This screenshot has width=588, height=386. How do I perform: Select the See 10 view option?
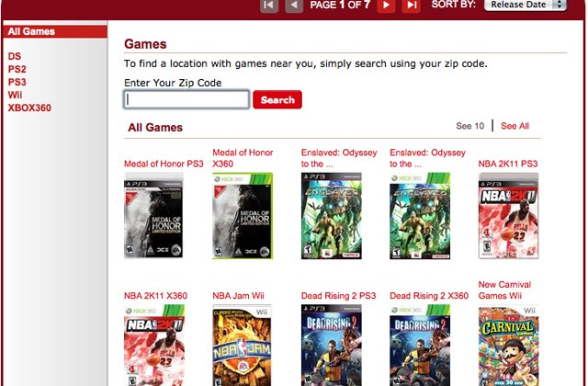469,126
